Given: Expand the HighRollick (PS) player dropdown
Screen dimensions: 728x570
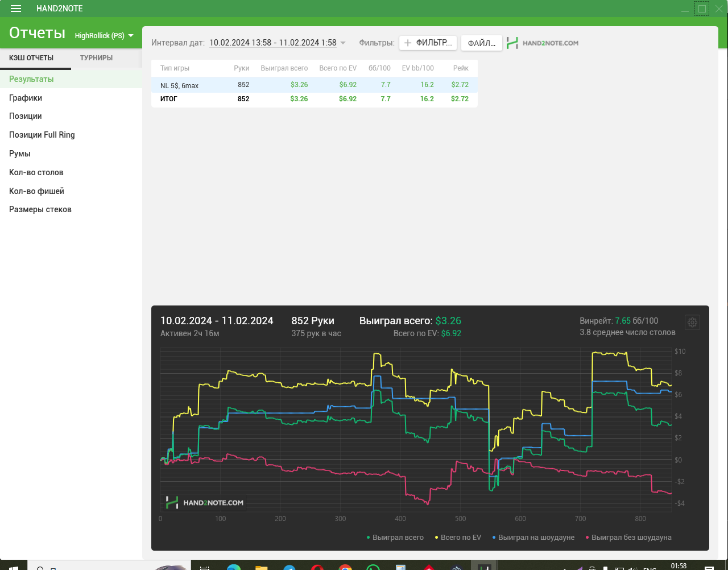Looking at the screenshot, I should [x=104, y=35].
